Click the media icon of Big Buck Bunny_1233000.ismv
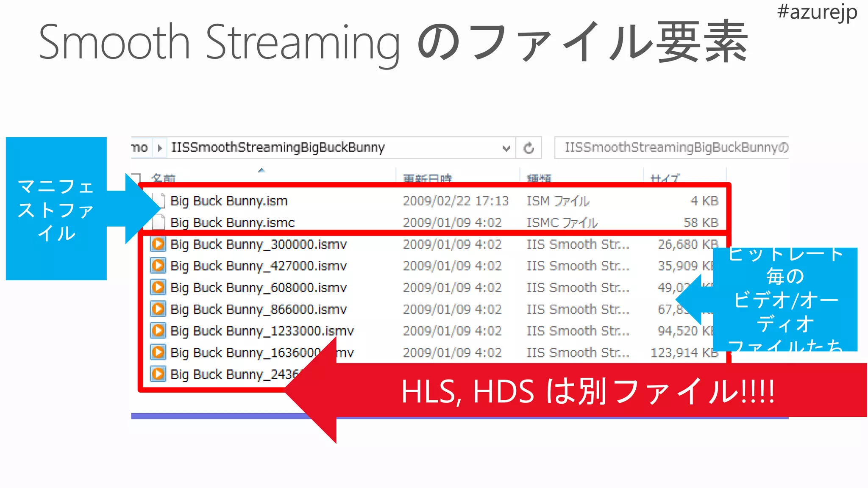This screenshot has width=868, height=488. [x=158, y=330]
